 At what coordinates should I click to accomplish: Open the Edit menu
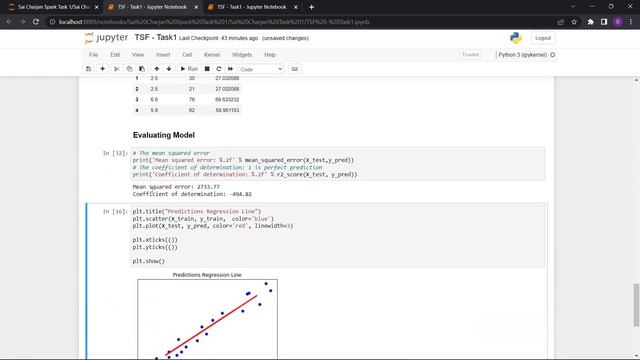pos(115,55)
